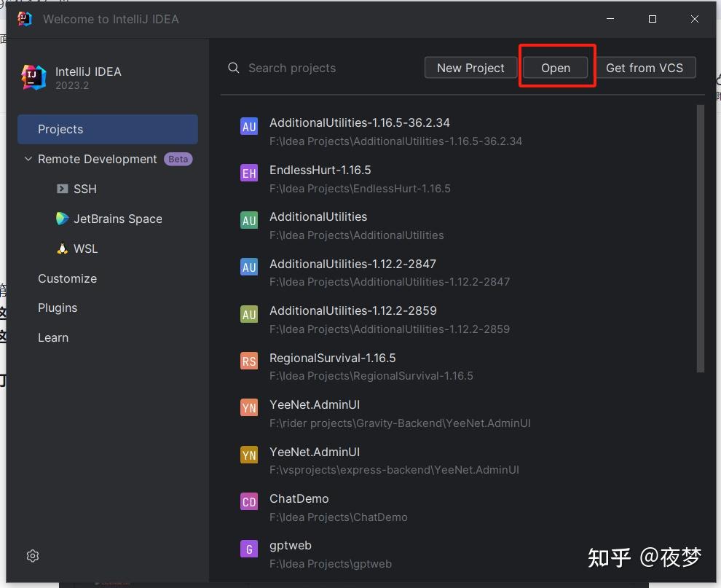Click the AdditionalUtilities-1.12.2-2847 AU icon
The image size is (721, 588).
pyautogui.click(x=249, y=267)
